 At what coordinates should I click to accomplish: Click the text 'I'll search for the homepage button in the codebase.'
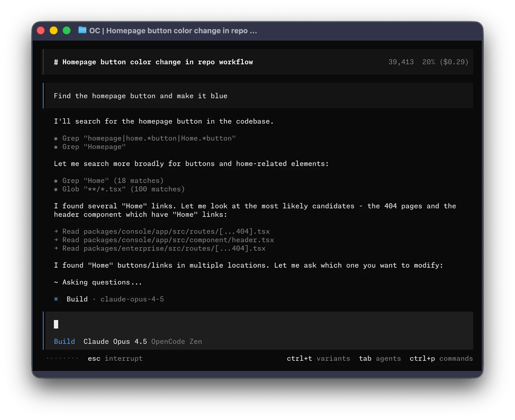click(x=164, y=121)
